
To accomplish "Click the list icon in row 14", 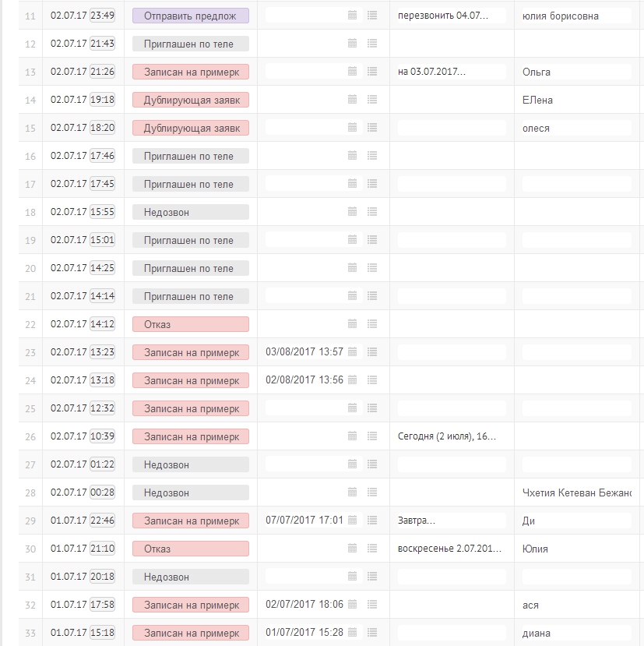I will (372, 100).
